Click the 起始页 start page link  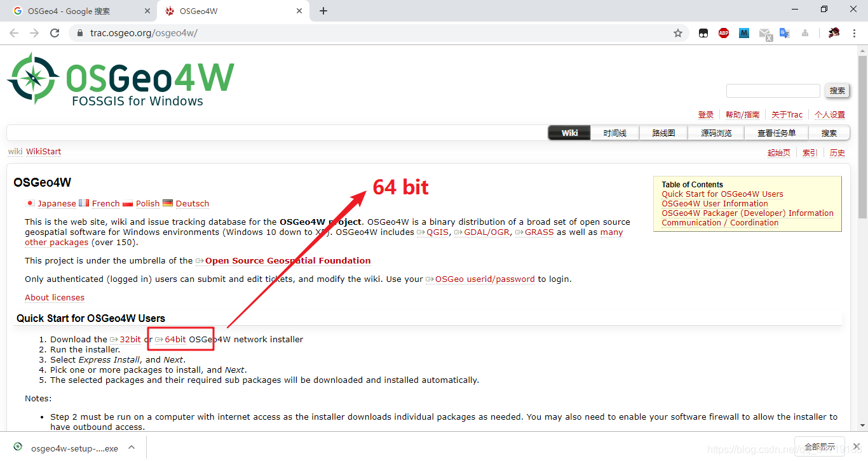(779, 153)
